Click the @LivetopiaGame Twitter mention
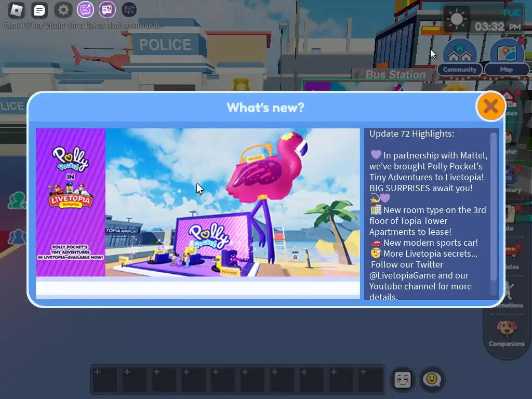 tap(402, 275)
